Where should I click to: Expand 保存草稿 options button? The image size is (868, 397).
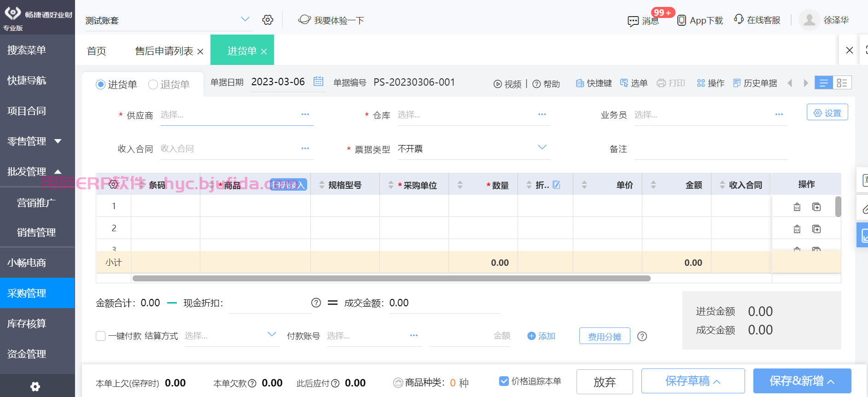pyautogui.click(x=693, y=381)
